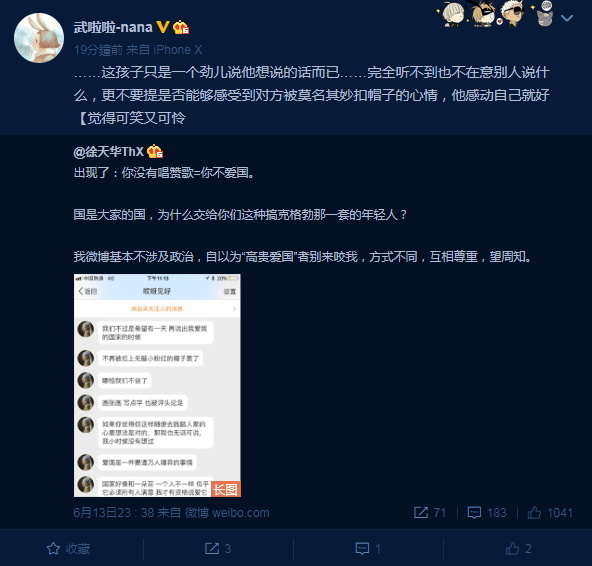Expand the post options chevron
592x566 pixels.
point(567,18)
